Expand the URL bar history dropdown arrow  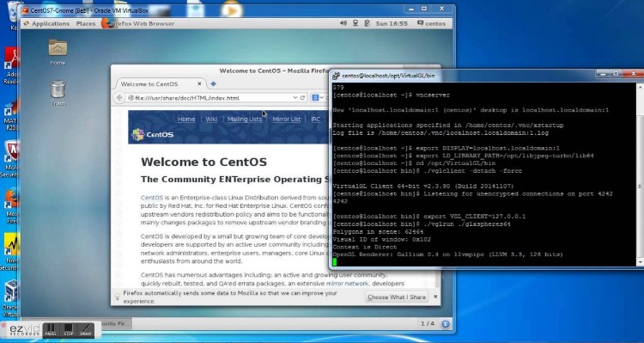[295, 97]
